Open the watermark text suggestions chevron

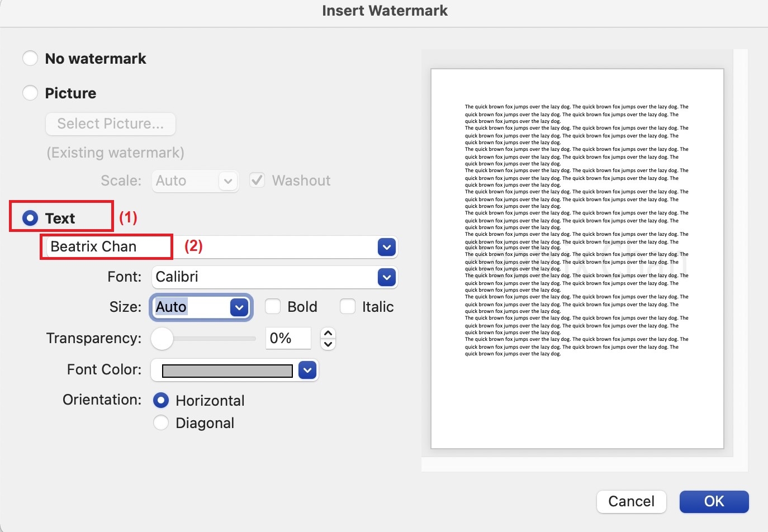(x=386, y=247)
